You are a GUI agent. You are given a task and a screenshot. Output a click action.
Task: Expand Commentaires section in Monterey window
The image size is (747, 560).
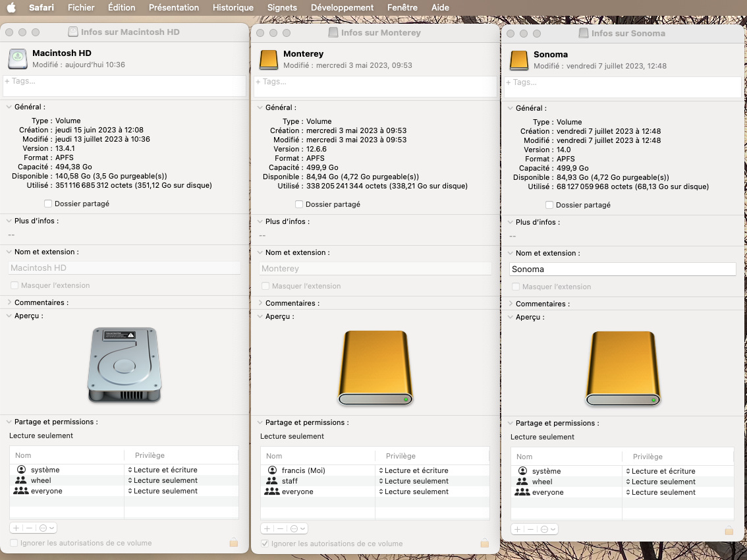click(260, 303)
